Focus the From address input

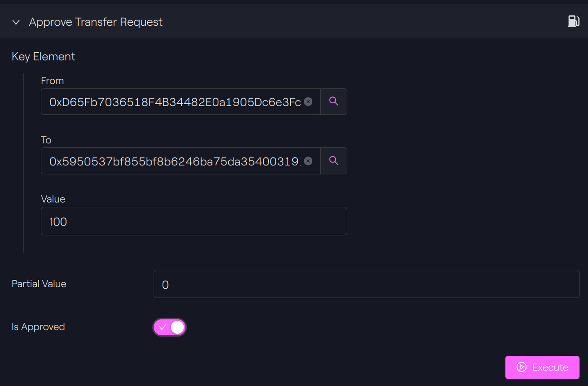pyautogui.click(x=176, y=102)
